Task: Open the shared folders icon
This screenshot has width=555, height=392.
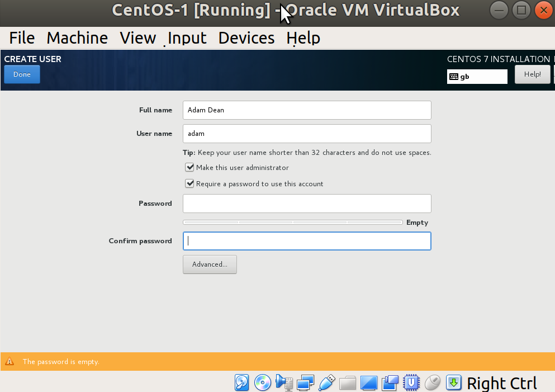Action: point(348,383)
